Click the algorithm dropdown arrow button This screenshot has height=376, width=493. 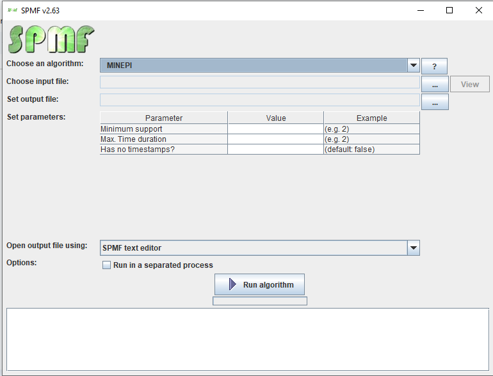click(413, 65)
